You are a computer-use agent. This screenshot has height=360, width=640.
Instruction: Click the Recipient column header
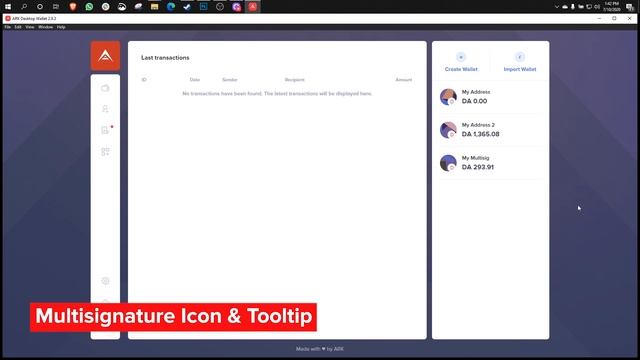294,80
